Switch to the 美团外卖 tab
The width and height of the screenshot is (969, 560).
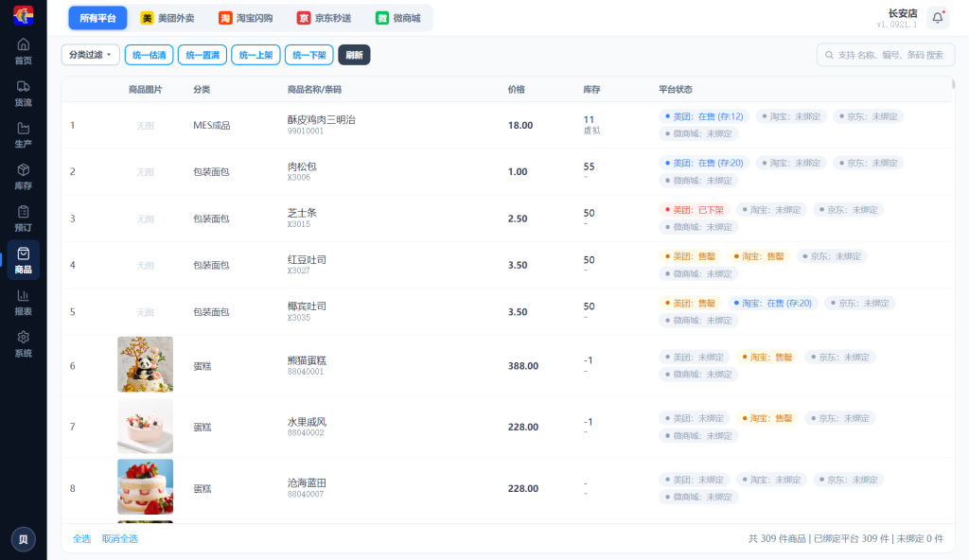coord(167,18)
